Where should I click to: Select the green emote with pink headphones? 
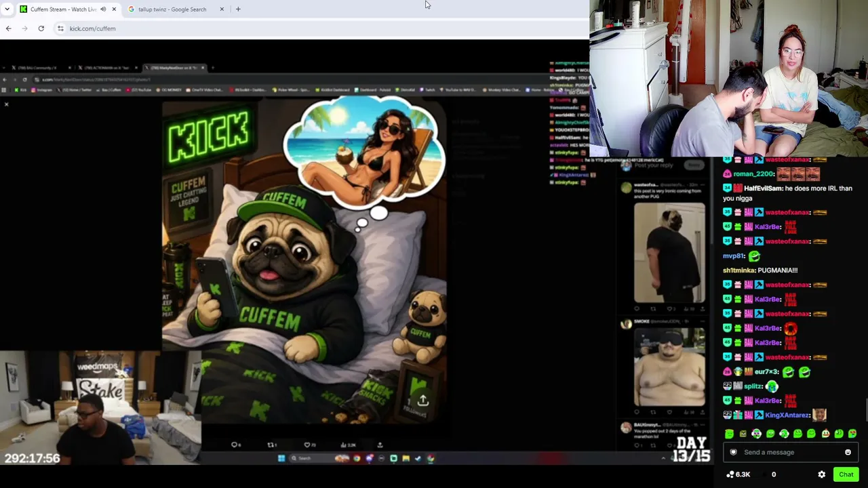tap(757, 434)
